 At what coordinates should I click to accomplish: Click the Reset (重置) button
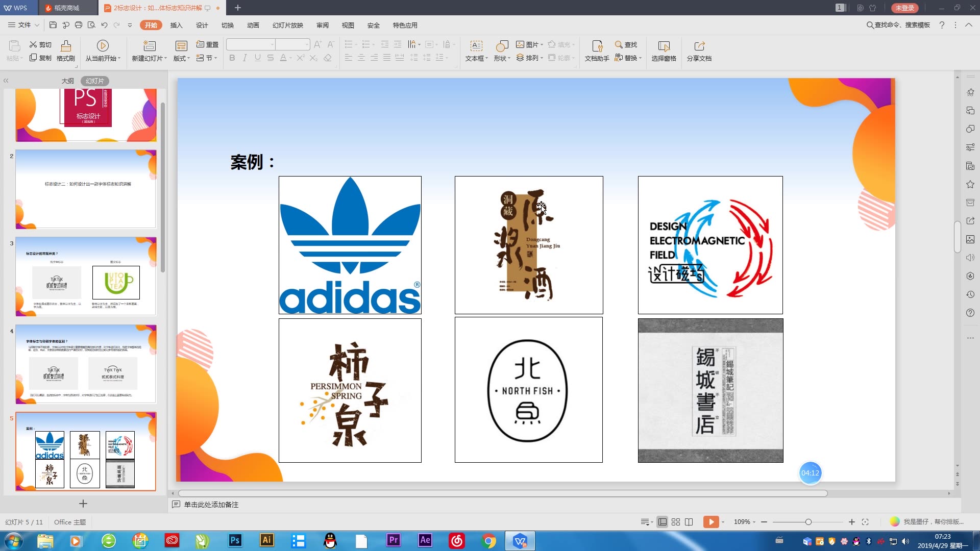[207, 44]
